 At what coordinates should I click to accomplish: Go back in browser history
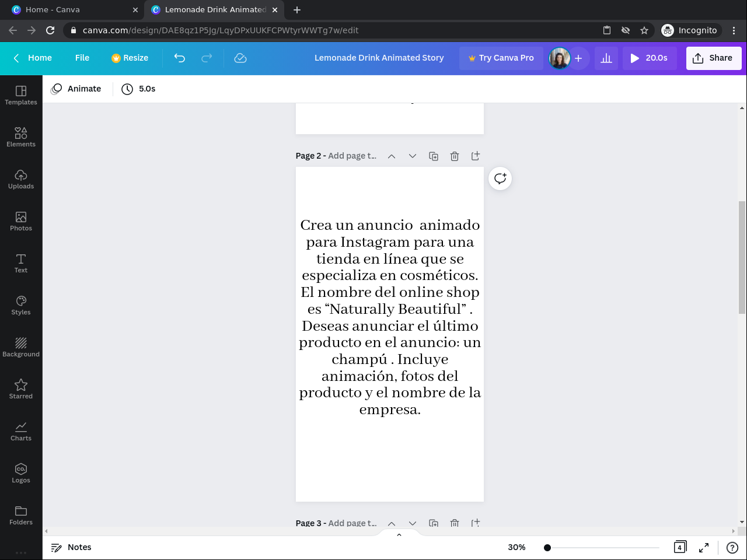[13, 30]
